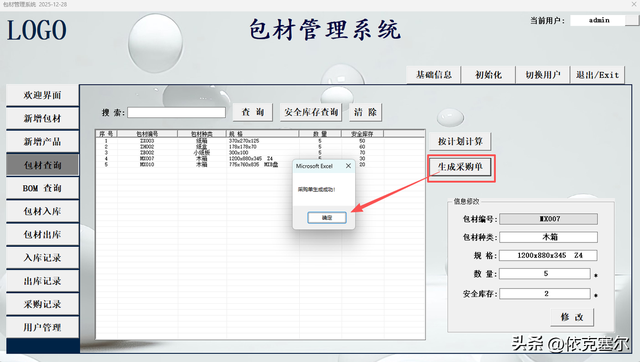Click the 采购单生成成功 message text
The height and width of the screenshot is (362, 640).
point(317,189)
